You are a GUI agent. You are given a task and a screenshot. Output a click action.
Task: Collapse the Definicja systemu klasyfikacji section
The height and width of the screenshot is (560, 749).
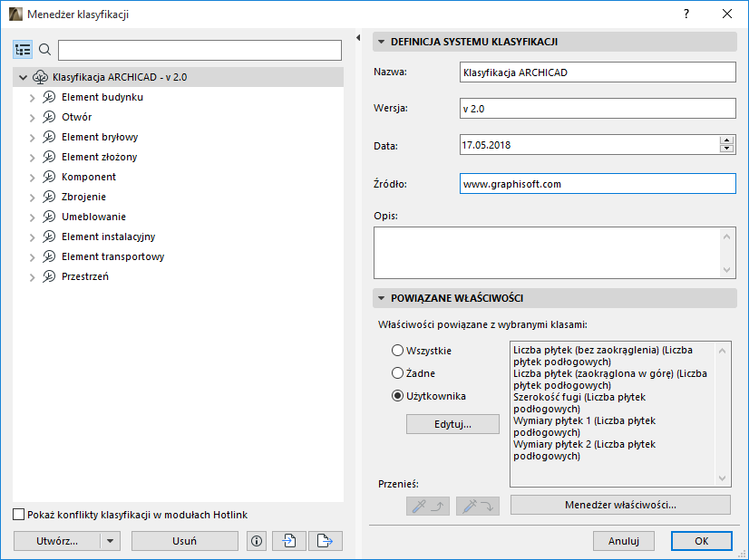(382, 41)
